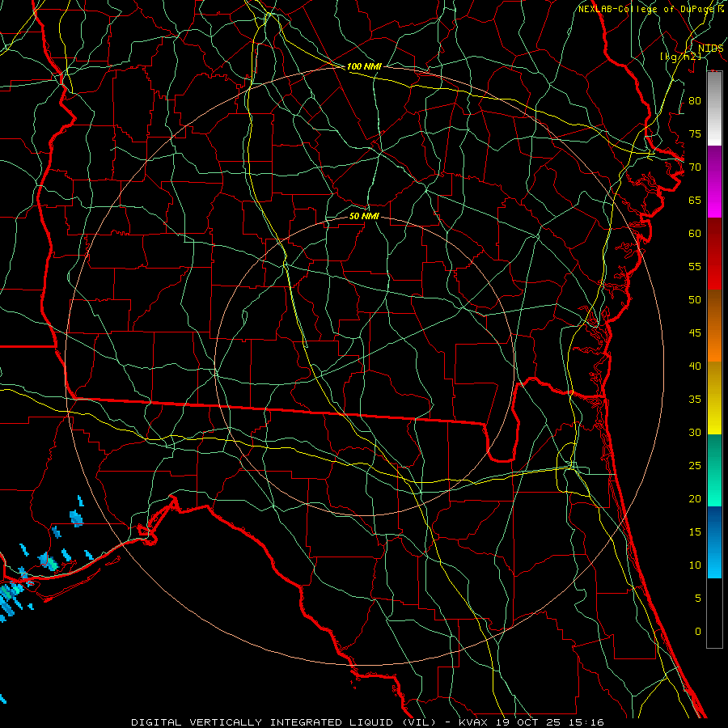
Task: Pick the magenta-purple legend segment
Action: coord(714,181)
